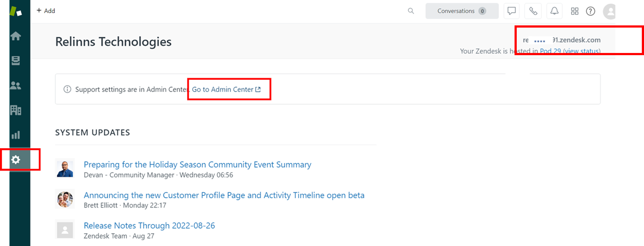Click the Zendesk logo
The image size is (644, 246).
click(x=16, y=11)
